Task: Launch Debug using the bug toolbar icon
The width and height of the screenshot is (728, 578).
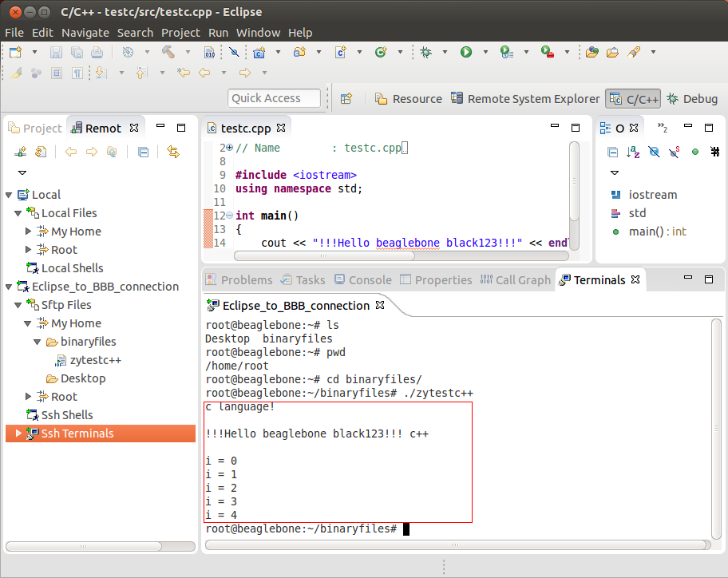Action: [x=426, y=52]
